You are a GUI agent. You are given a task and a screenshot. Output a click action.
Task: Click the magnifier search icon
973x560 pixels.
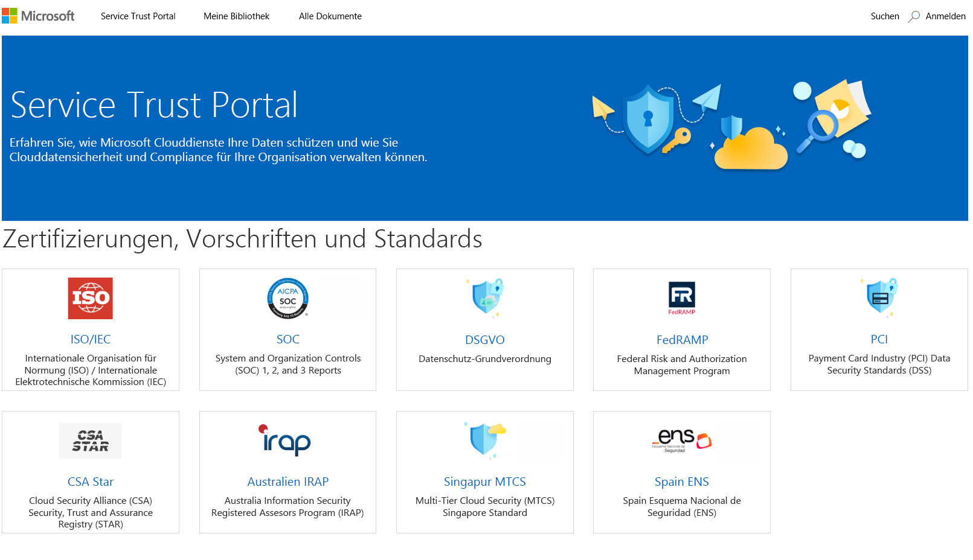tap(914, 16)
